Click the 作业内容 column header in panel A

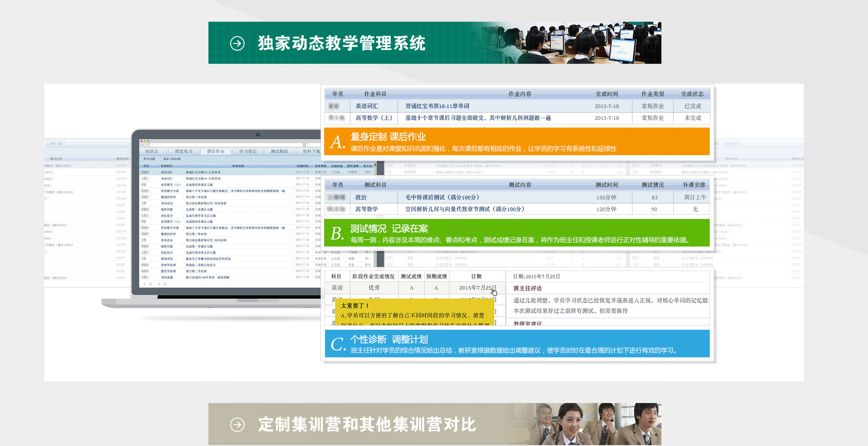pyautogui.click(x=519, y=94)
